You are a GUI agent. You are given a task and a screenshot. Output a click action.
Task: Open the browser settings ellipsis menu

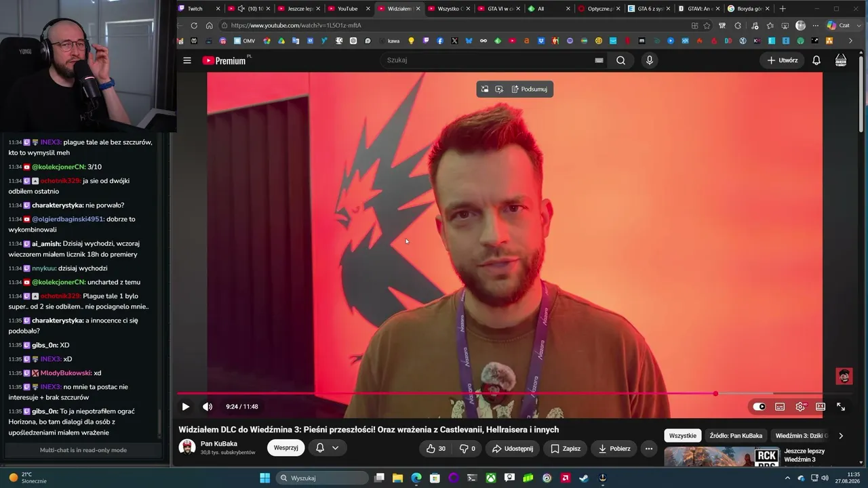tap(816, 26)
